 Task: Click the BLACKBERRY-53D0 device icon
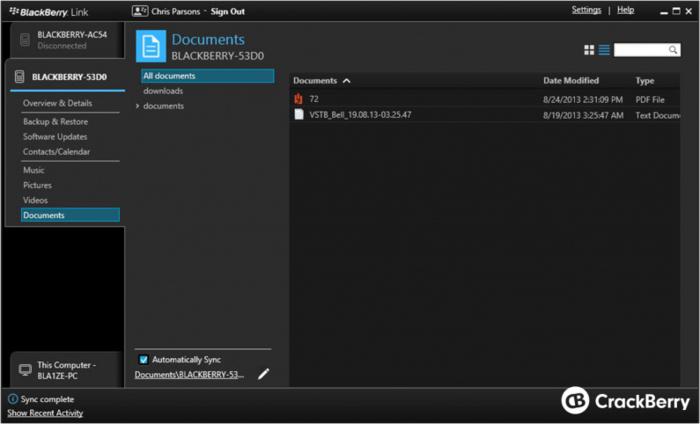coord(19,77)
